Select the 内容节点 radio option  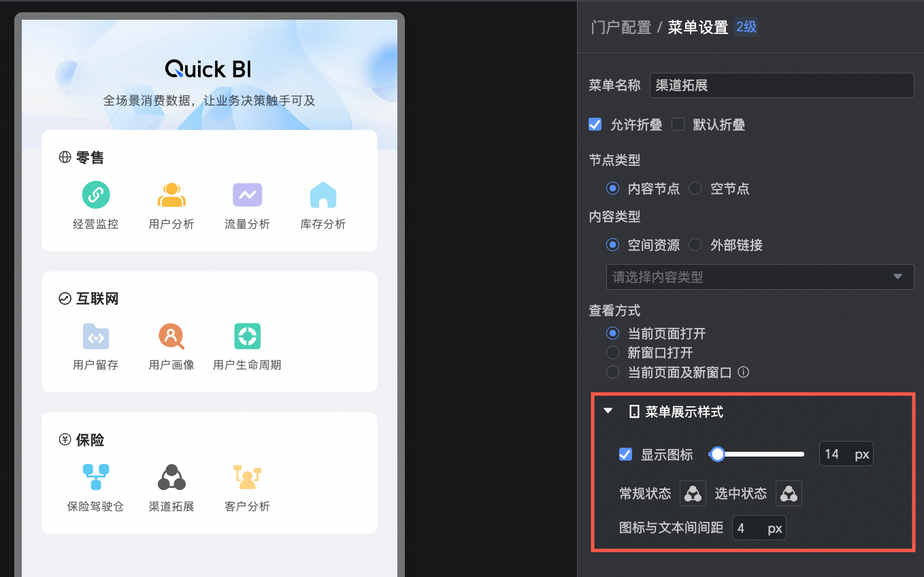pyautogui.click(x=613, y=188)
